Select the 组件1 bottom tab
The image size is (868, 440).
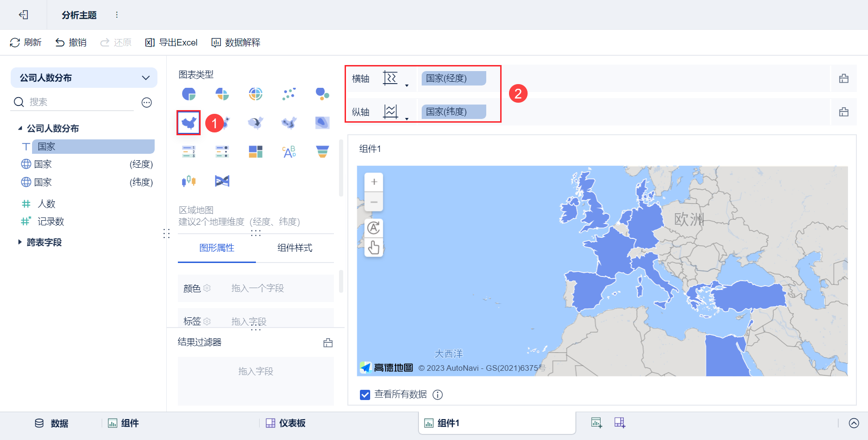(497, 423)
